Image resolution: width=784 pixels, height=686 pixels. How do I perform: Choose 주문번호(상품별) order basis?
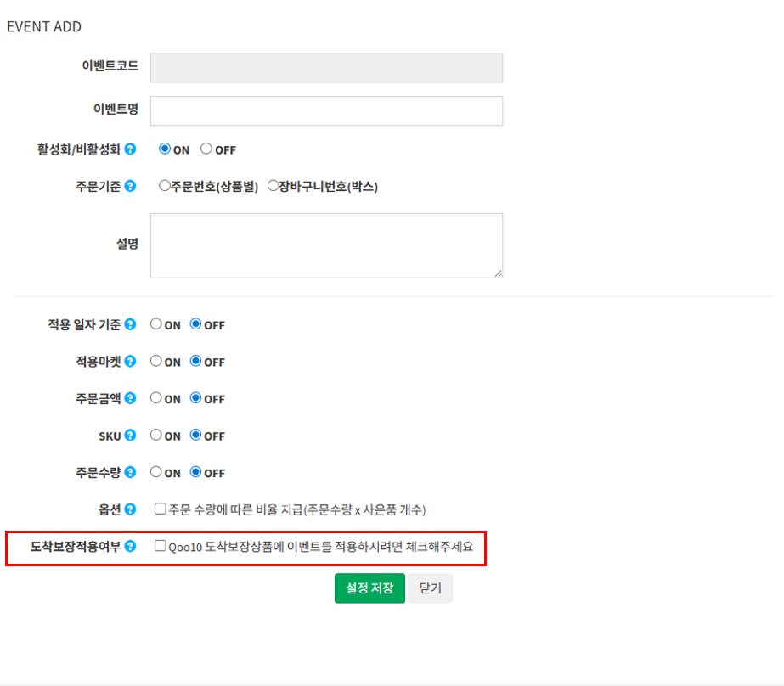coord(164,186)
